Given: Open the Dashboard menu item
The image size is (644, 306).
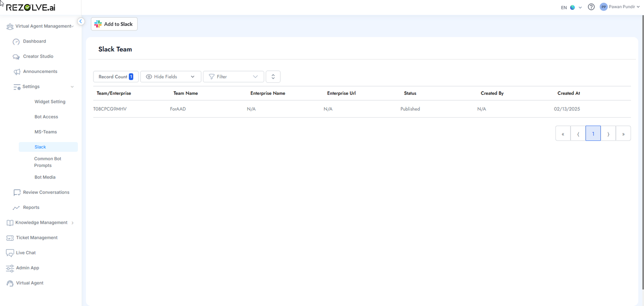Looking at the screenshot, I should (34, 41).
